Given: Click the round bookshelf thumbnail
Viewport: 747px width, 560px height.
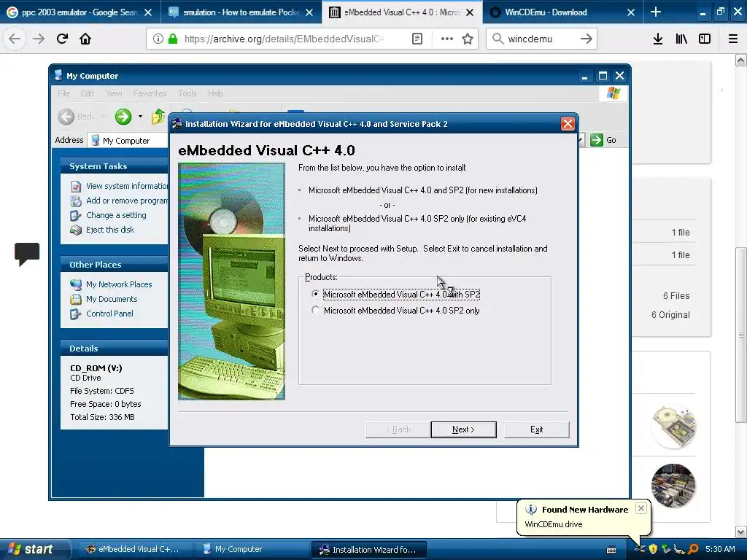Looking at the screenshot, I should (x=673, y=485).
